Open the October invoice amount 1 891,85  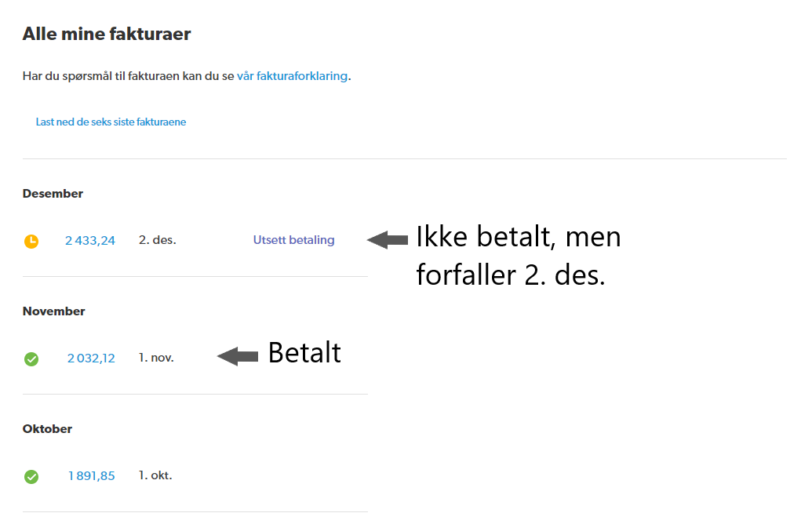(x=91, y=476)
